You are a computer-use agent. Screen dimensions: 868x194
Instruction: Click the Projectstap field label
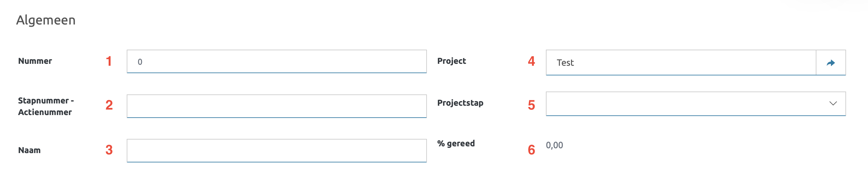[x=460, y=103]
